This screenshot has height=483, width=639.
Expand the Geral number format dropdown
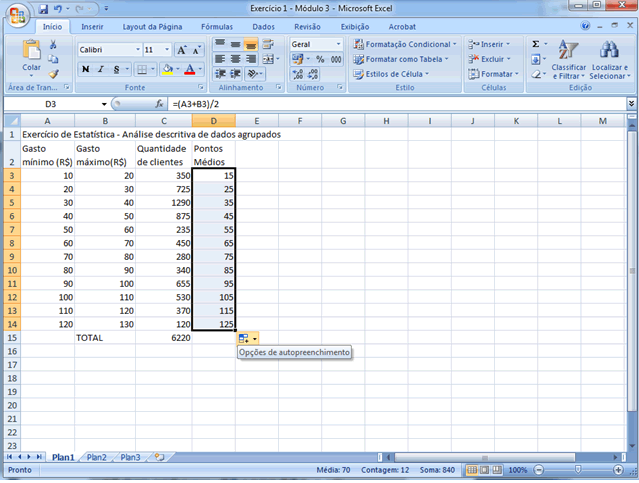point(339,45)
